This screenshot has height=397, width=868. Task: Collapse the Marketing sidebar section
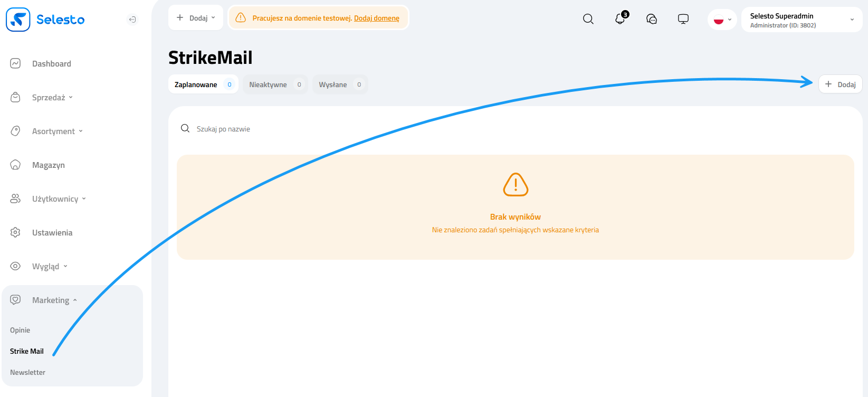54,300
